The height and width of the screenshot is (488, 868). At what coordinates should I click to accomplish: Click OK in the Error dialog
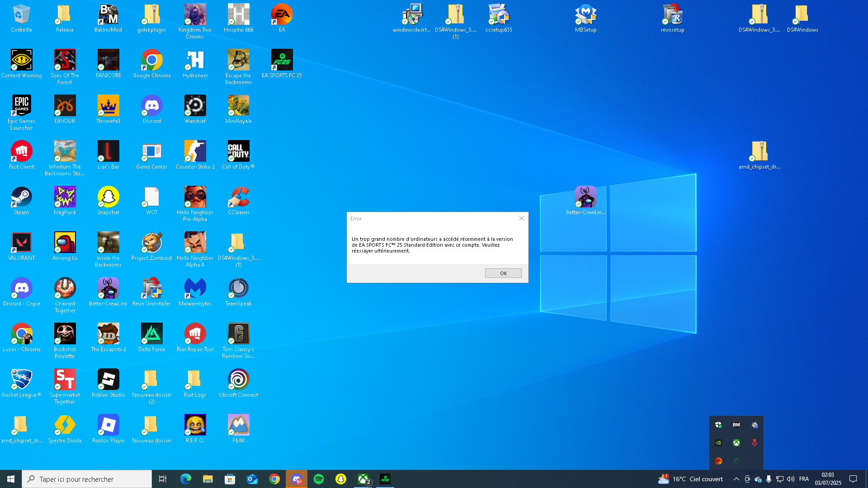[x=503, y=273]
